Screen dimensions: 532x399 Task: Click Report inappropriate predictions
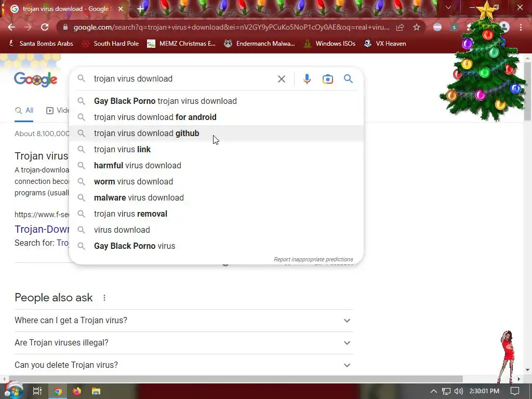tap(313, 259)
